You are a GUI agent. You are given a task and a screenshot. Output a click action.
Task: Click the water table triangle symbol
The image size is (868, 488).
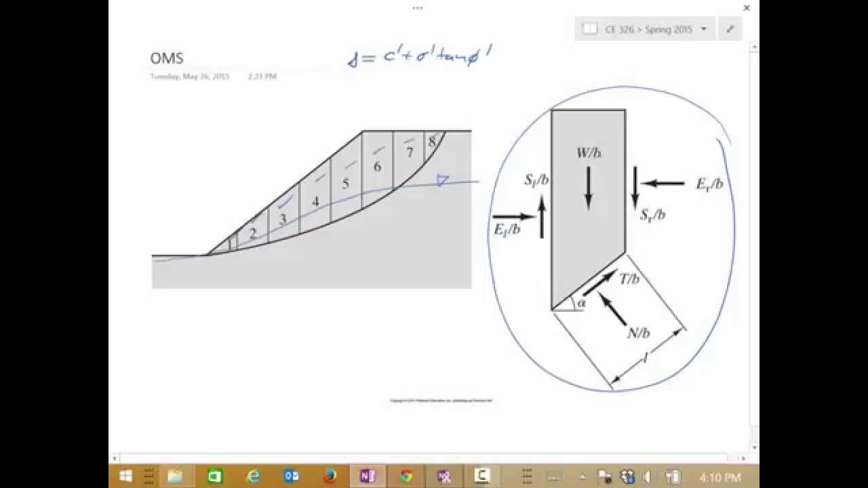[442, 180]
